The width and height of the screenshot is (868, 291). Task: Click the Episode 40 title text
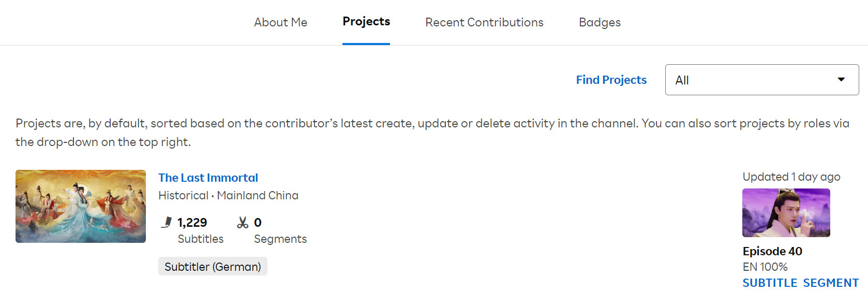point(772,251)
